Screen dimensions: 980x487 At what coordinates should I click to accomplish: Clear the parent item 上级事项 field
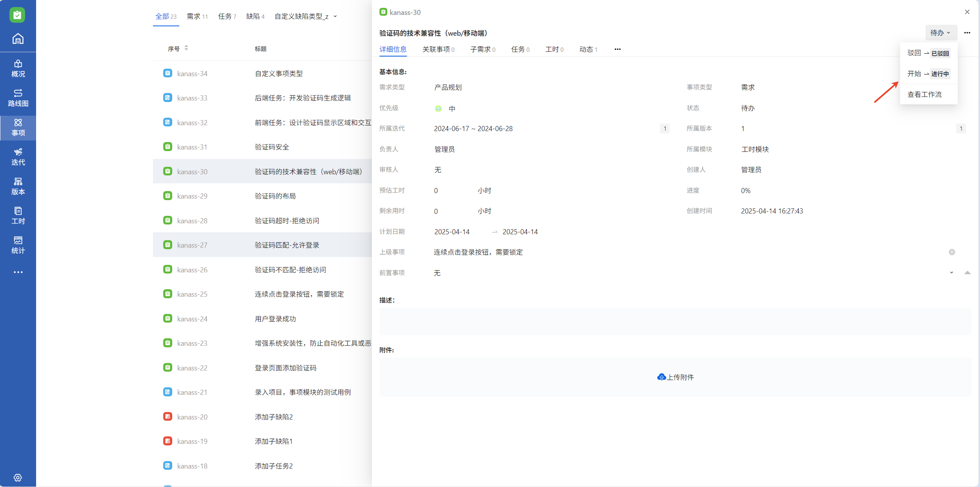coord(952,252)
